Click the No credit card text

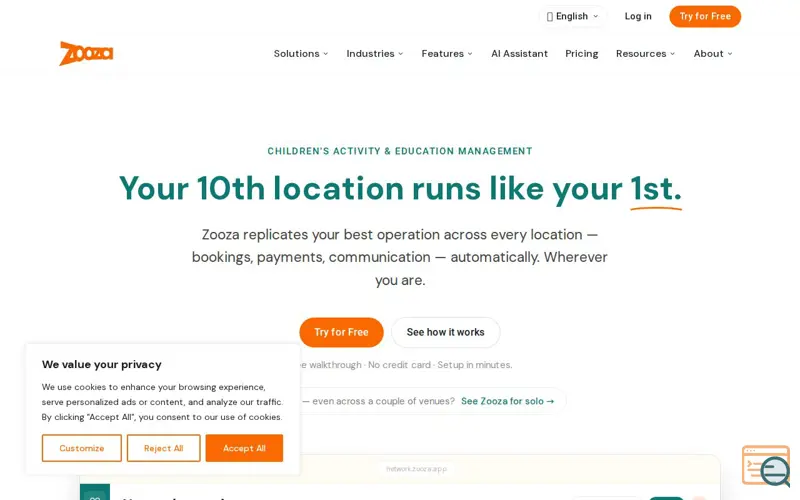pos(399,365)
